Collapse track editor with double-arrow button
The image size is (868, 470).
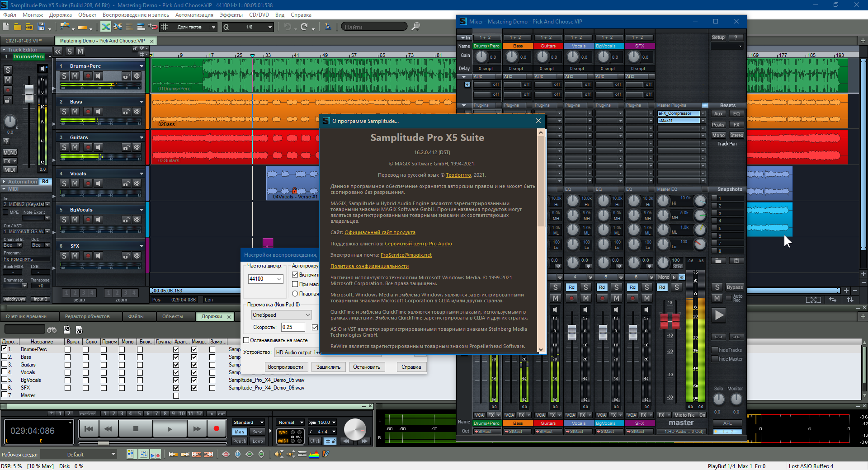pos(58,52)
